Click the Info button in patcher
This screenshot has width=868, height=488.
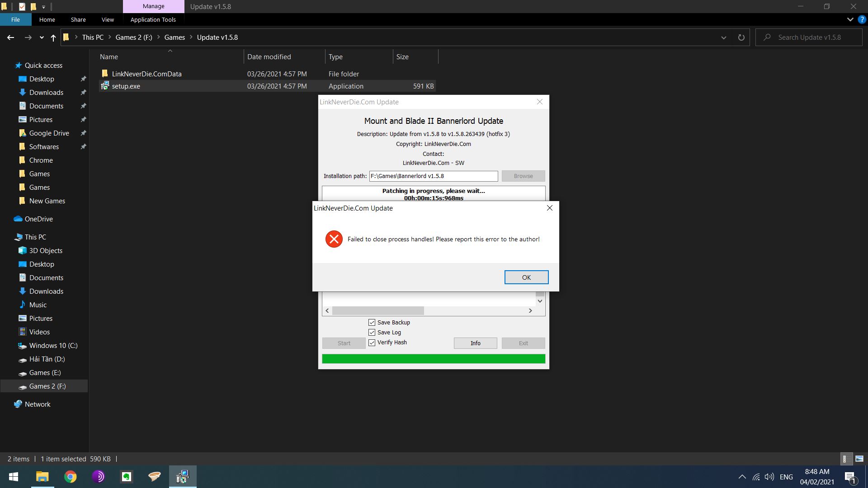point(475,343)
